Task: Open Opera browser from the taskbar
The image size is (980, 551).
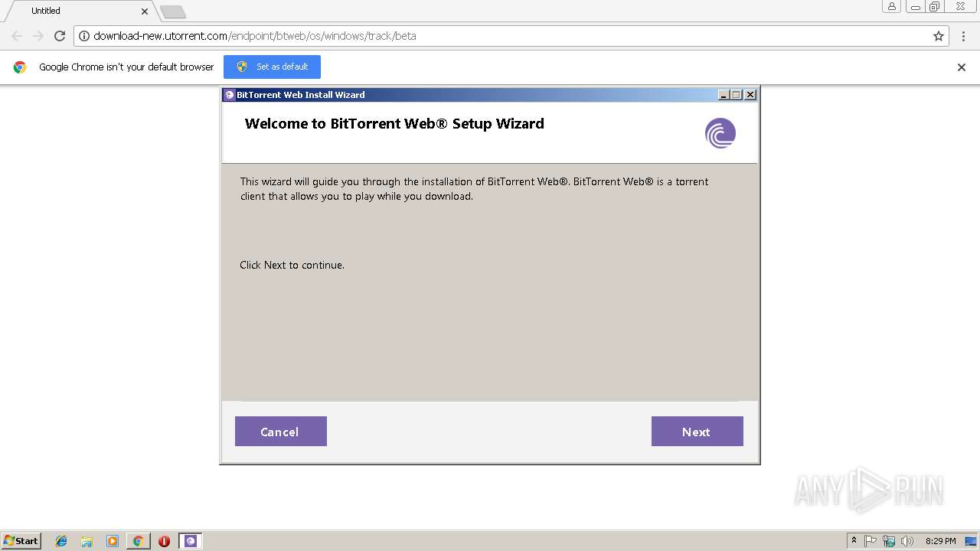Action: [164, 541]
